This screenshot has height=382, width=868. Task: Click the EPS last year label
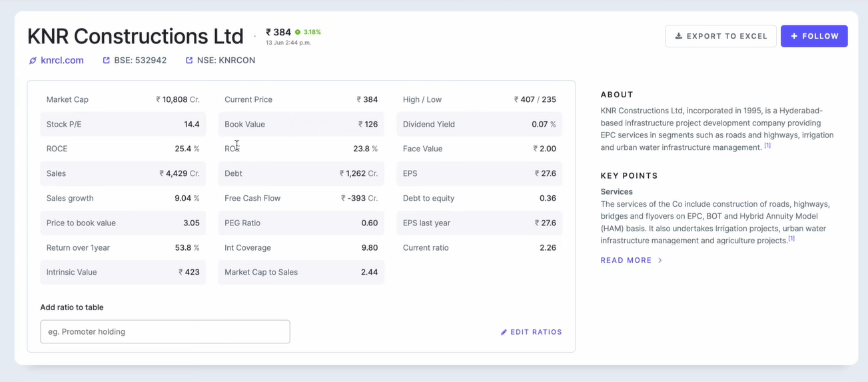pyautogui.click(x=426, y=223)
